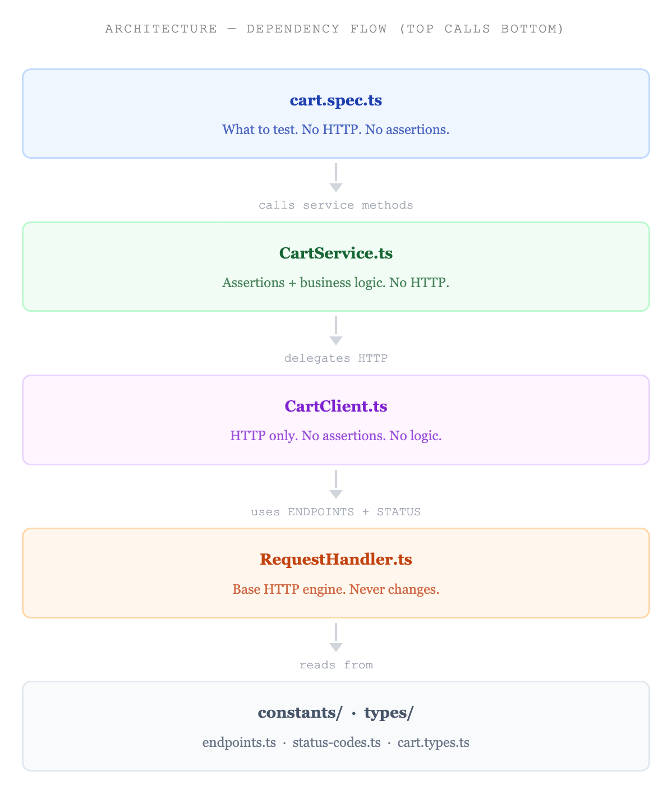Click 'HTTP only. No assertions' description

[336, 436]
